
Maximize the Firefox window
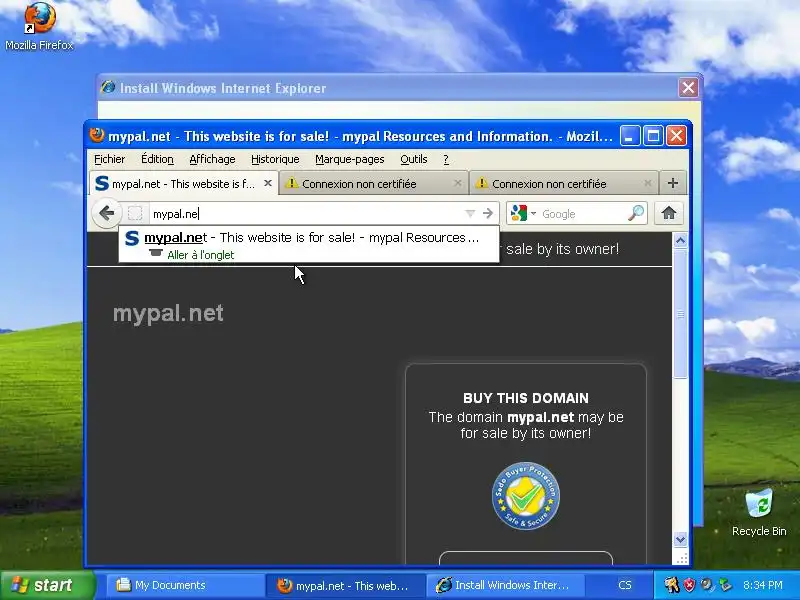[653, 136]
